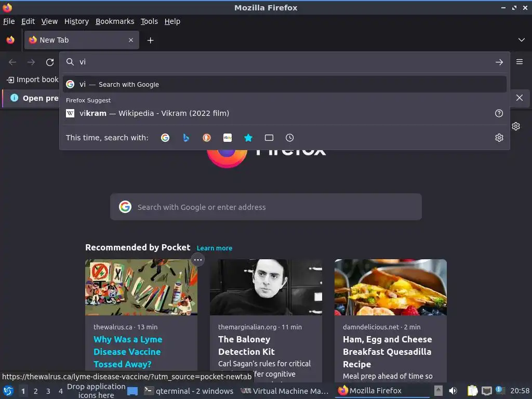Screen dimensions: 532x399
Task: Search this time with eBay icon
Action: pos(228,138)
